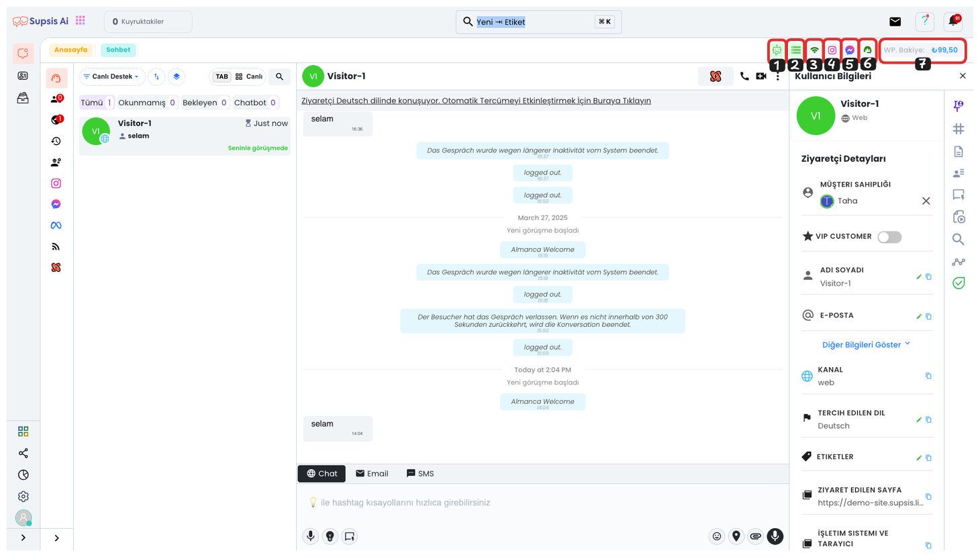Focus the top search field
The width and height of the screenshot is (980, 557).
[538, 22]
